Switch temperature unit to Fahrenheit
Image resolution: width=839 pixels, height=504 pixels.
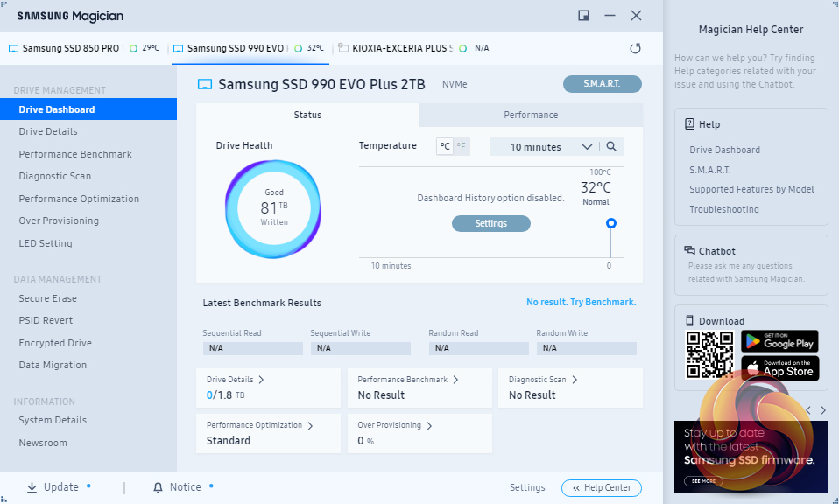tap(462, 146)
